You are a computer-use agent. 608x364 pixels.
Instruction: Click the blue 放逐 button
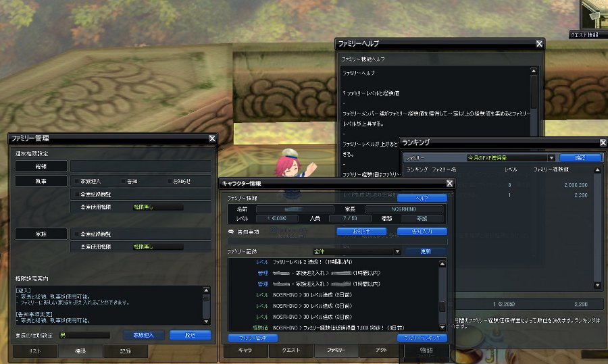[190, 335]
